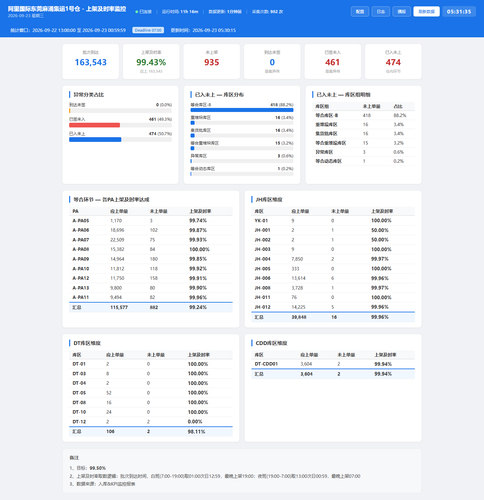Click the dashboard title in the header
Viewport: 484px width, 500px height.
coord(67,9)
